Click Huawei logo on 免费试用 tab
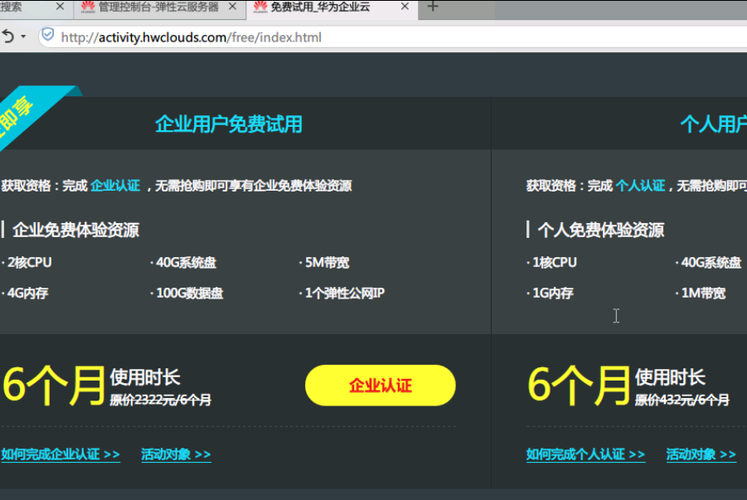Image resolution: width=747 pixels, height=500 pixels. click(260, 7)
